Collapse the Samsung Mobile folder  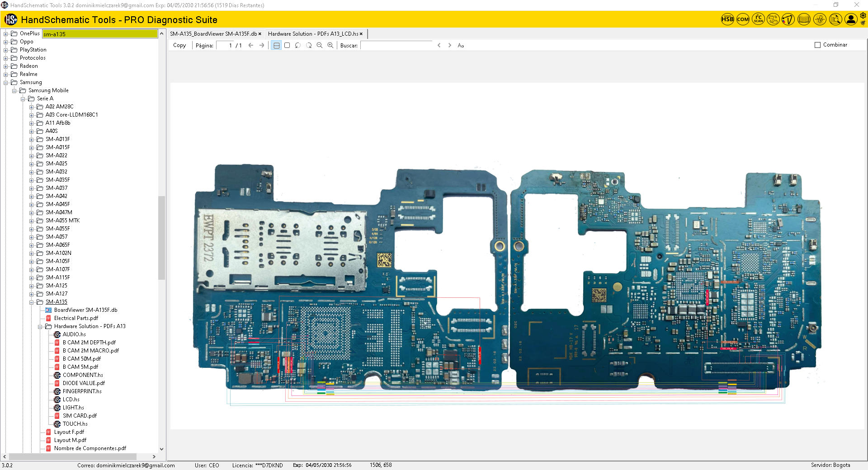click(x=14, y=90)
